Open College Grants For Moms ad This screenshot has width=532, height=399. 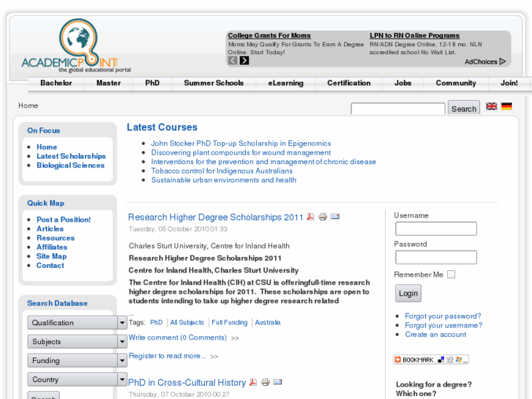(x=269, y=35)
